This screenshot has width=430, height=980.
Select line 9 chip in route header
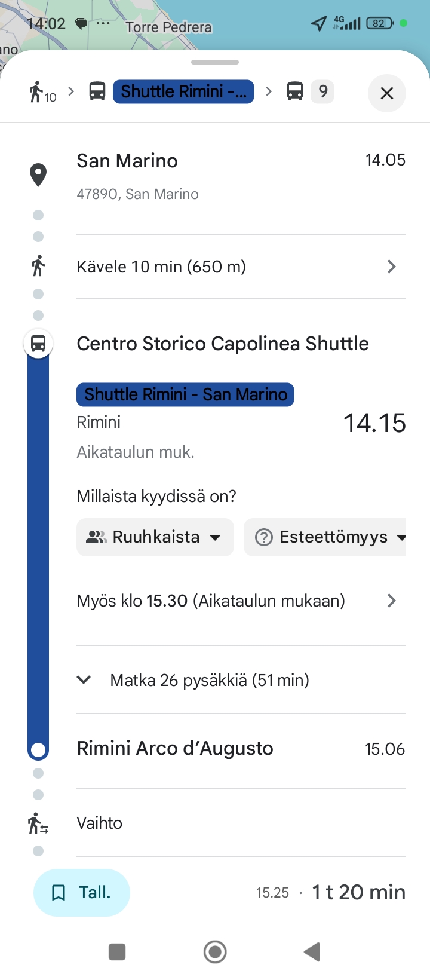[322, 91]
